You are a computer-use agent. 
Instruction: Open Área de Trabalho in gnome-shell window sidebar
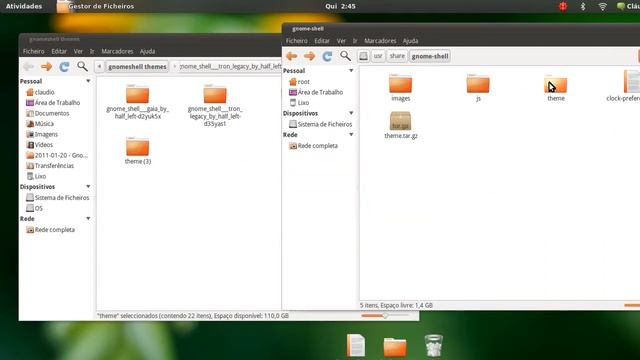point(316,92)
